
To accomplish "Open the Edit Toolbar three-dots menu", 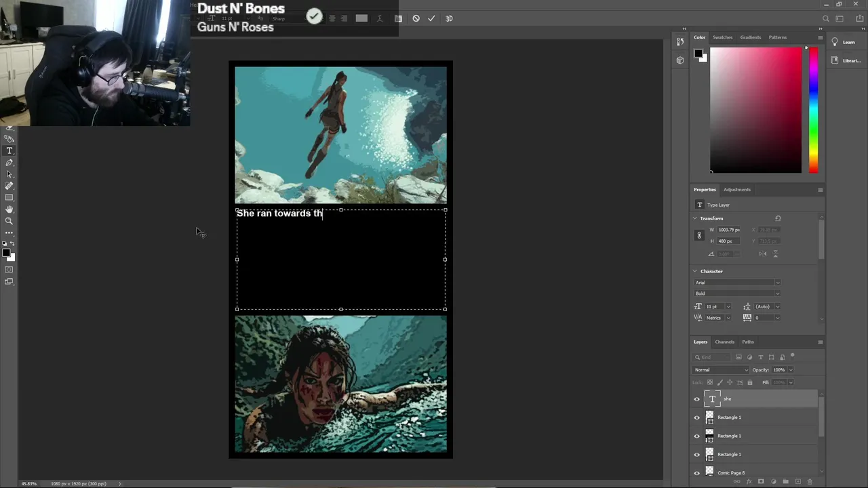I will tap(9, 232).
